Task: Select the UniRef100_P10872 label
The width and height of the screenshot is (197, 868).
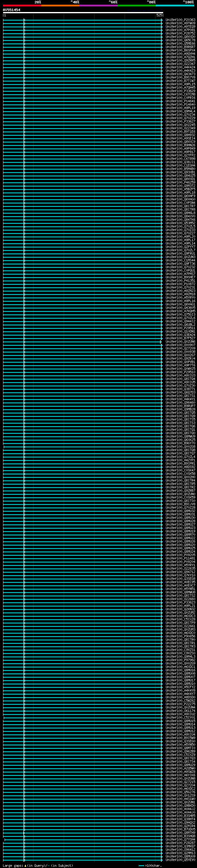Action: (180, 284)
